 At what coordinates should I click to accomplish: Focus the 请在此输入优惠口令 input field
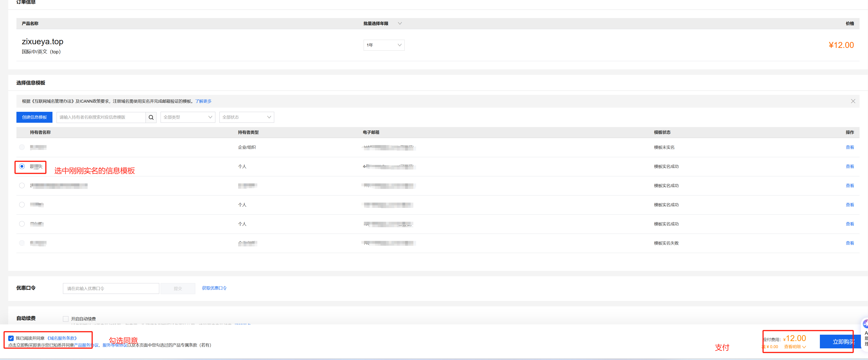[x=111, y=289]
